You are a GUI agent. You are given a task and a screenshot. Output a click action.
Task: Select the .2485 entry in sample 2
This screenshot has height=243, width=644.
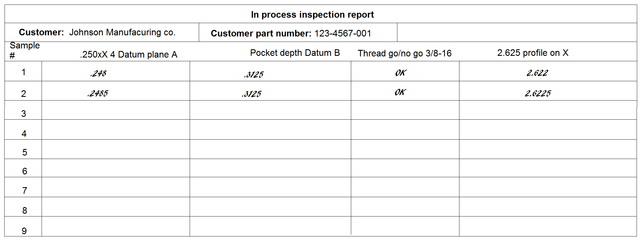click(98, 93)
